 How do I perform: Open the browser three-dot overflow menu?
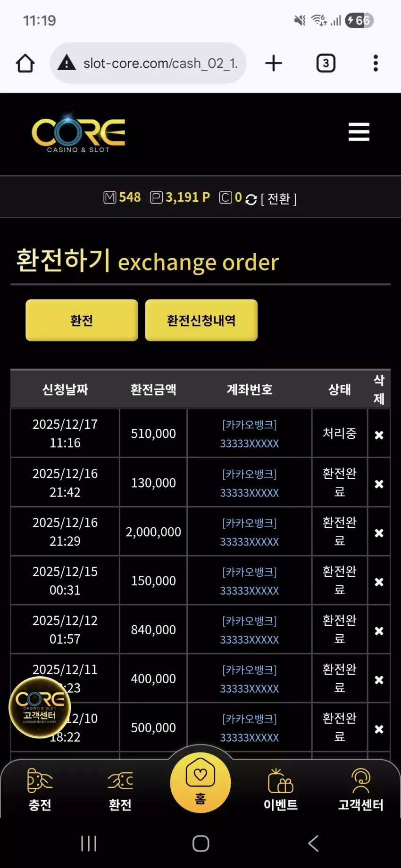click(x=376, y=63)
